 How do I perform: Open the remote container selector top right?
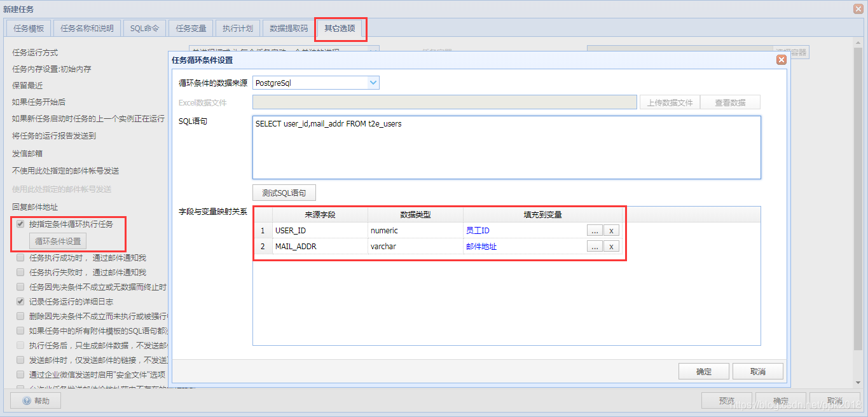(793, 52)
